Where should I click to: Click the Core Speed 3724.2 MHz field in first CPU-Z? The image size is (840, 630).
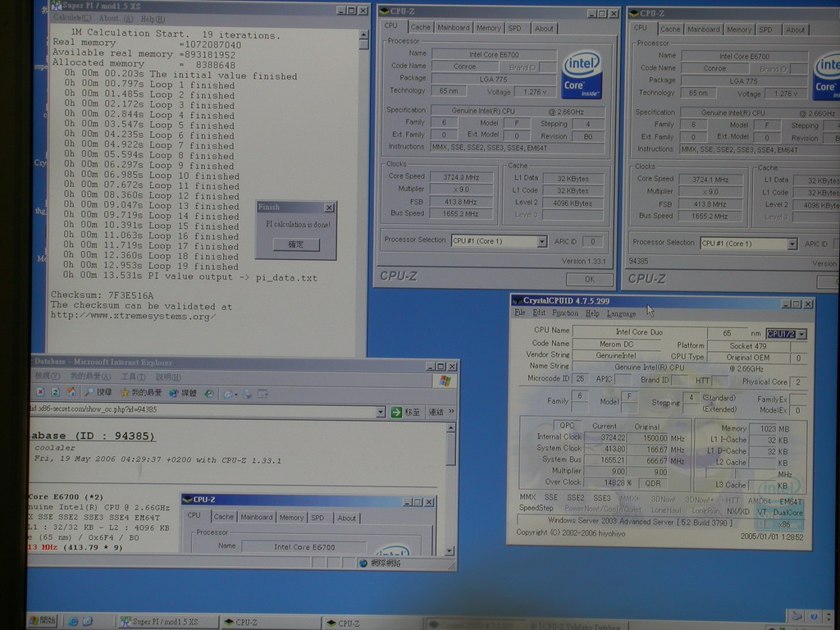click(x=461, y=177)
